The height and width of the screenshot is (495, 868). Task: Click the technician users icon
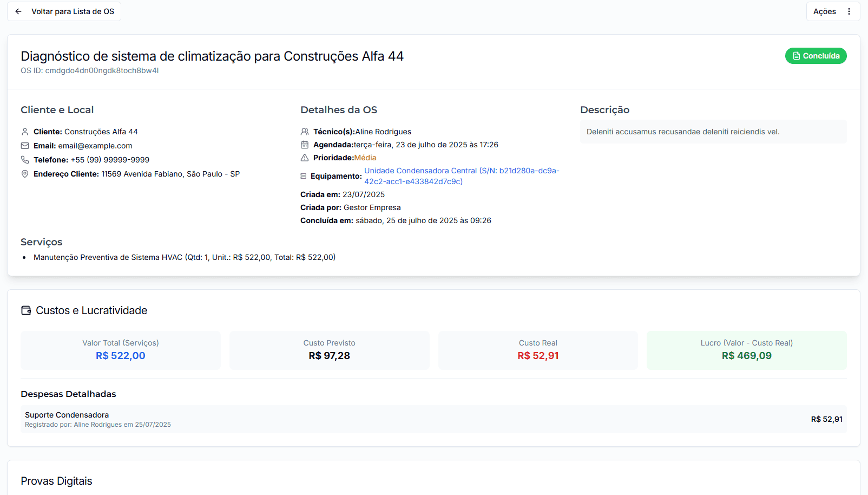point(305,132)
